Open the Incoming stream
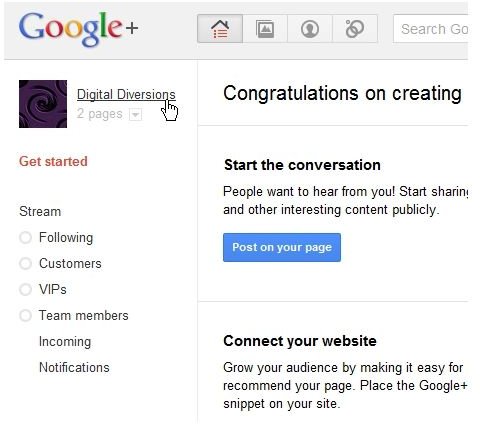 (65, 342)
